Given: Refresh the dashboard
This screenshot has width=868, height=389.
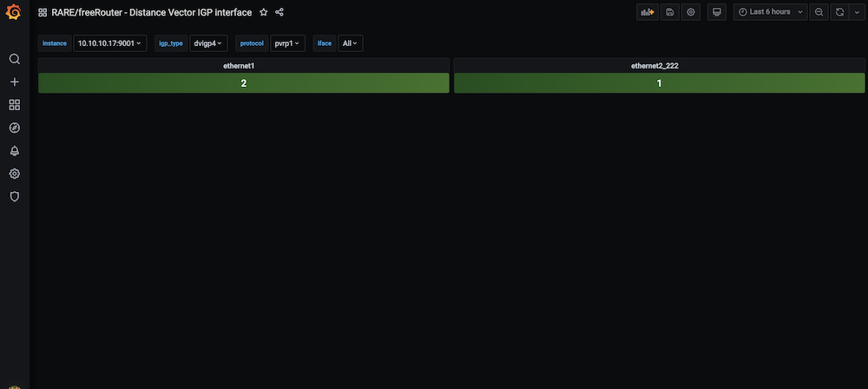Looking at the screenshot, I should click(x=839, y=12).
